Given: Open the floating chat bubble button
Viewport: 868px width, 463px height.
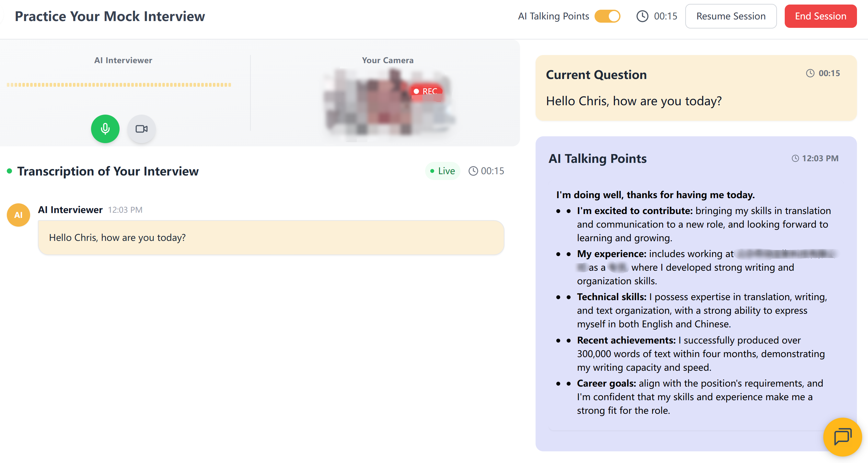Looking at the screenshot, I should [842, 436].
